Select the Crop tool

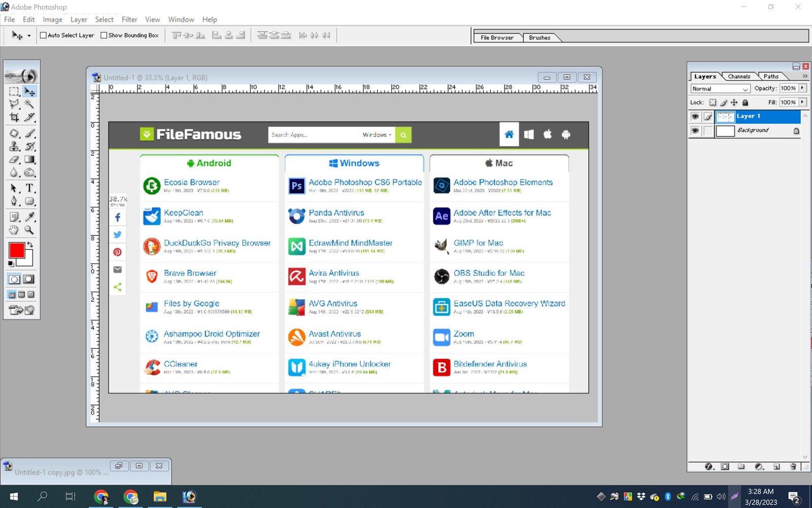pos(14,117)
